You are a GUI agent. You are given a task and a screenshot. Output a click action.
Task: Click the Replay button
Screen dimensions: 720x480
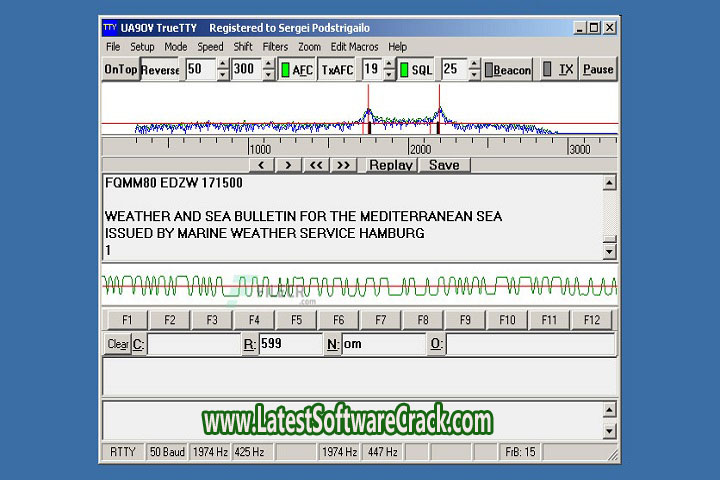click(391, 165)
